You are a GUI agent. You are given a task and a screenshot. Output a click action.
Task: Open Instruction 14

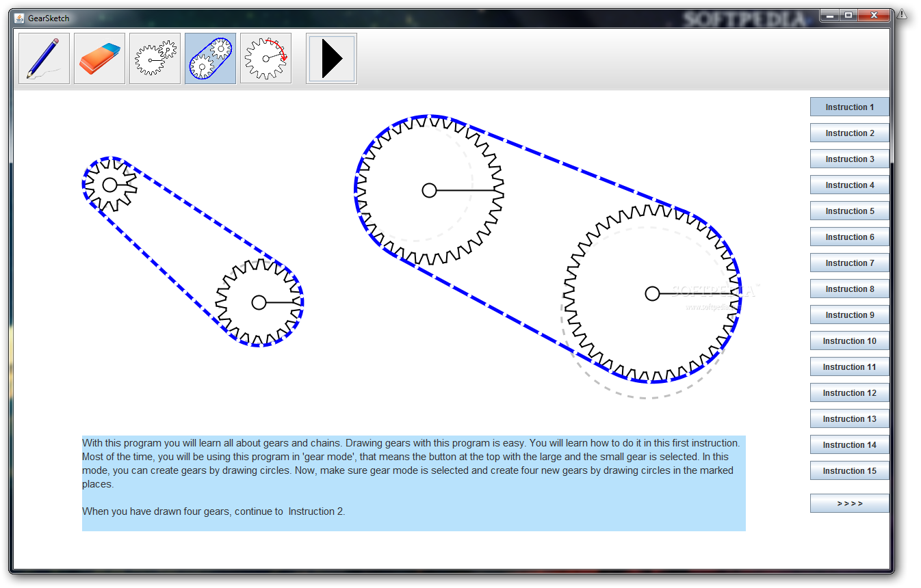(849, 445)
